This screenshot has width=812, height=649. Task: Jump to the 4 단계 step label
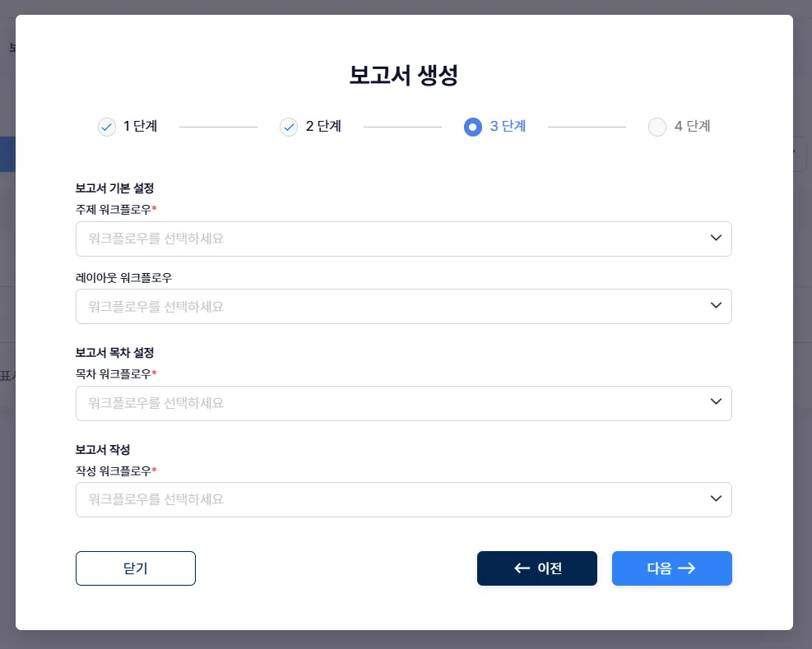click(692, 127)
